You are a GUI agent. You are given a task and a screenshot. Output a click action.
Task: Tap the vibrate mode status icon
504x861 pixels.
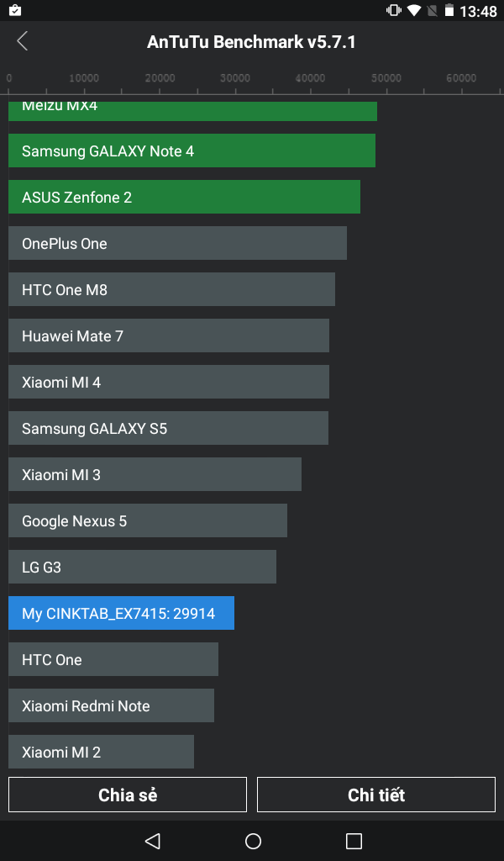(394, 11)
